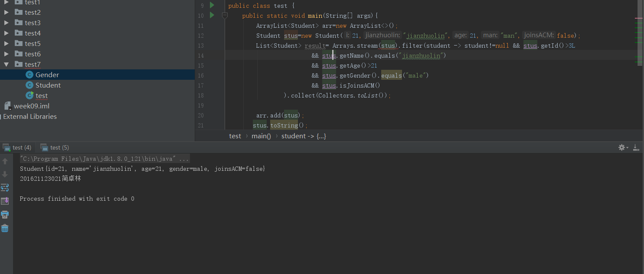Print the console output

5,215
